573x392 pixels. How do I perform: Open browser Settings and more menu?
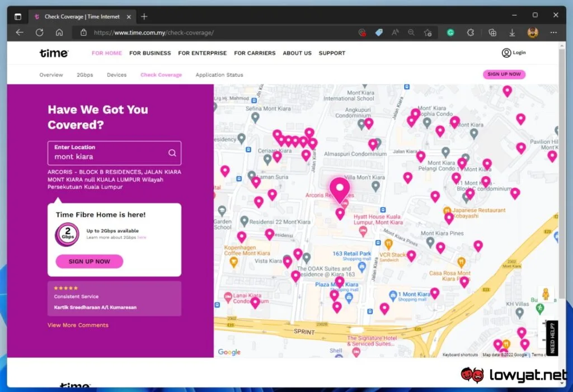click(x=553, y=32)
